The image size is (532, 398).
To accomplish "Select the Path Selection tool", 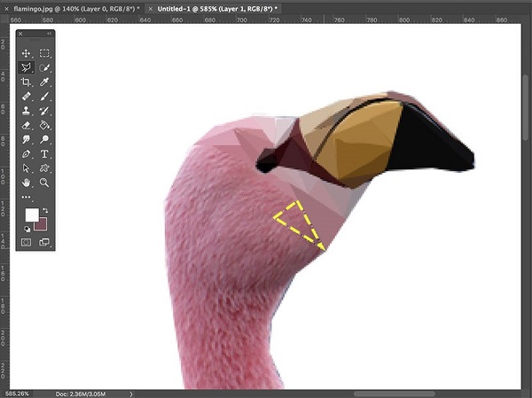I will (x=26, y=168).
